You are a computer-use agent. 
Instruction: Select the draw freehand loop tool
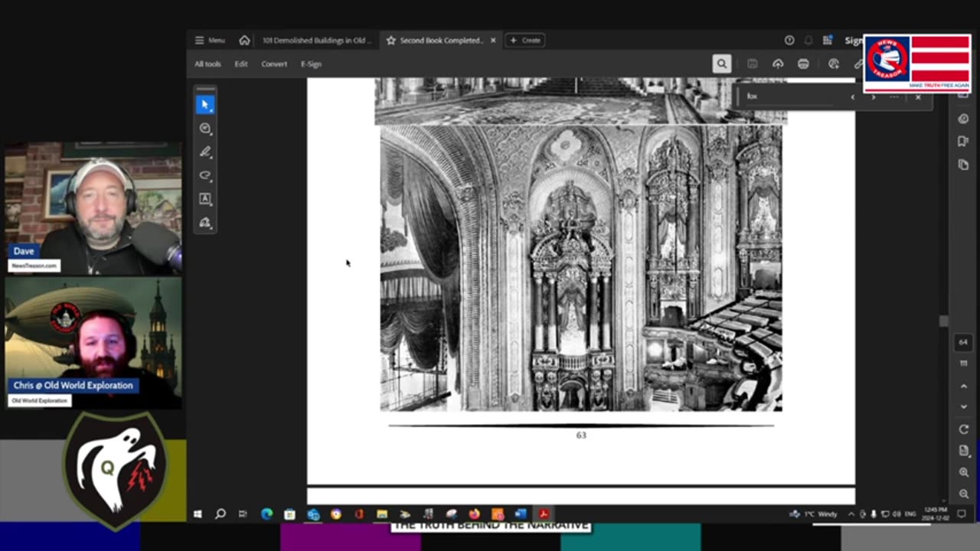pyautogui.click(x=204, y=175)
